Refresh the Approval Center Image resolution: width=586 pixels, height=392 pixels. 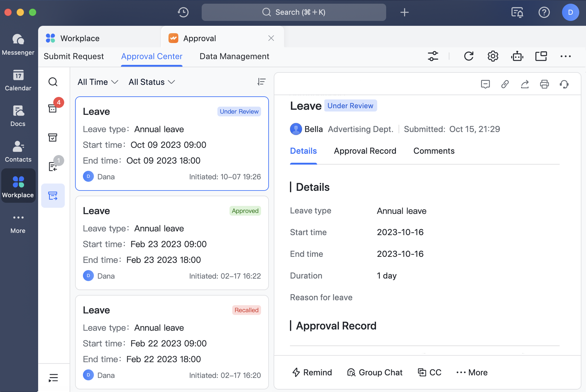468,56
